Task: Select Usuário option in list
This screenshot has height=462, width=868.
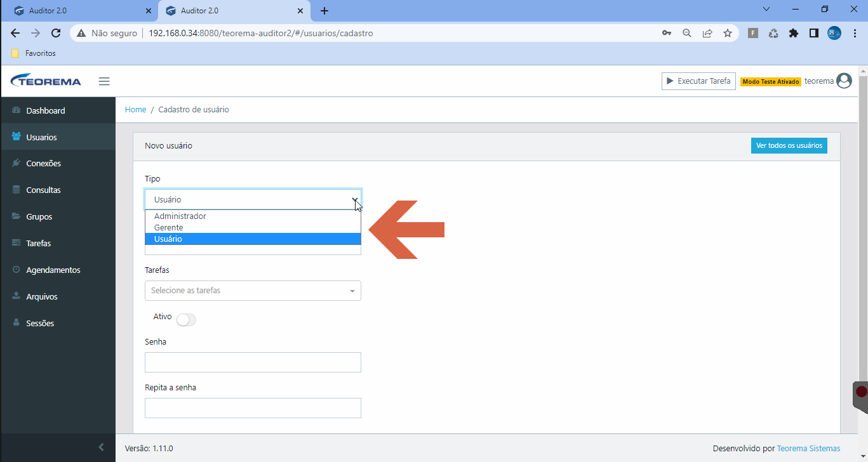Action: point(253,239)
